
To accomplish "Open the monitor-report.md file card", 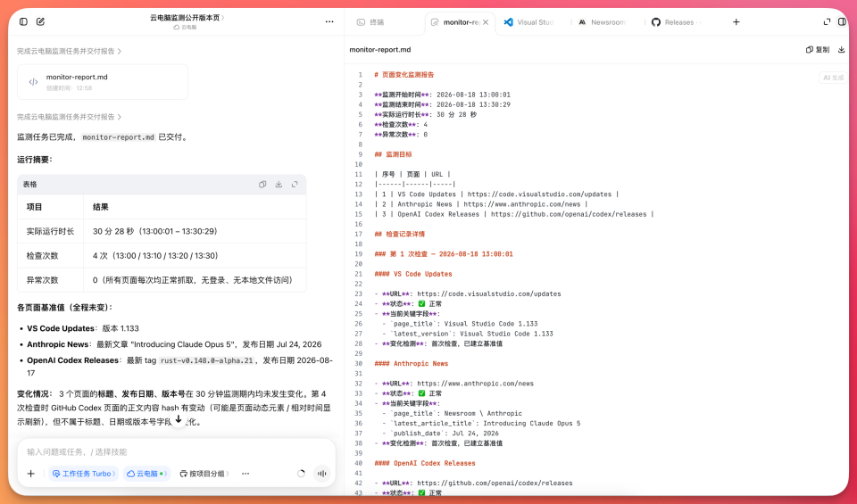I will 103,82.
